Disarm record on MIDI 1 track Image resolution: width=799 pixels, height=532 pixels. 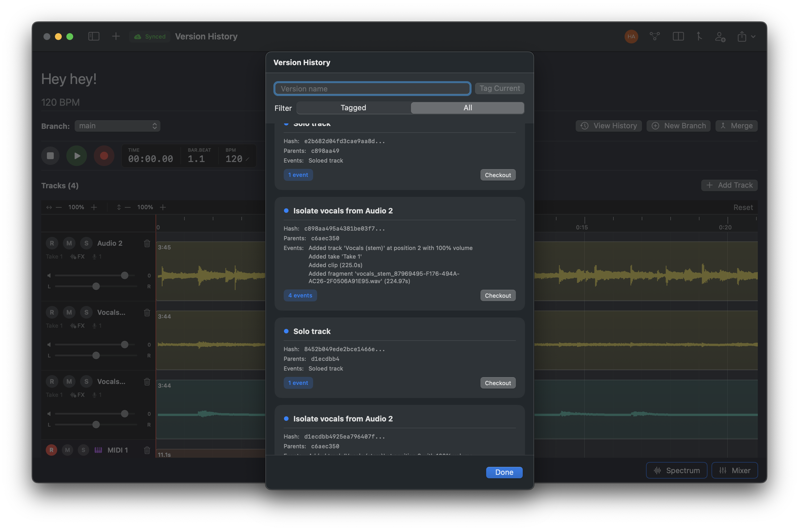51,450
